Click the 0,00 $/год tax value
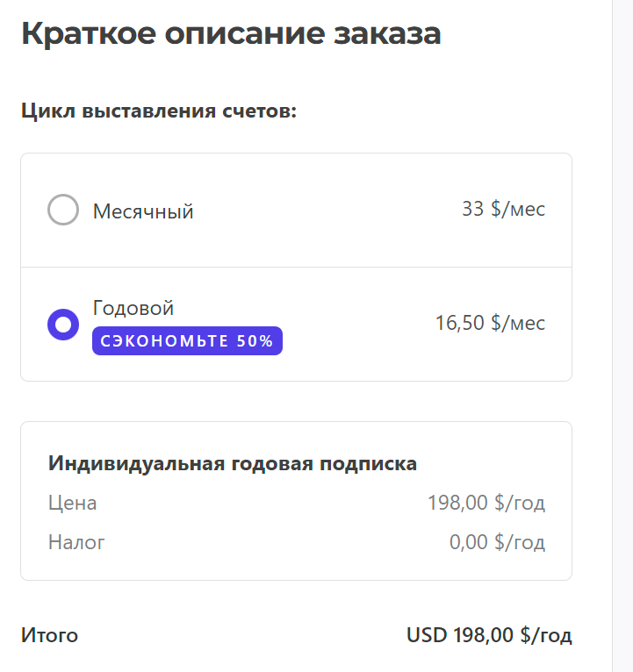This screenshot has width=633, height=672. tap(497, 542)
